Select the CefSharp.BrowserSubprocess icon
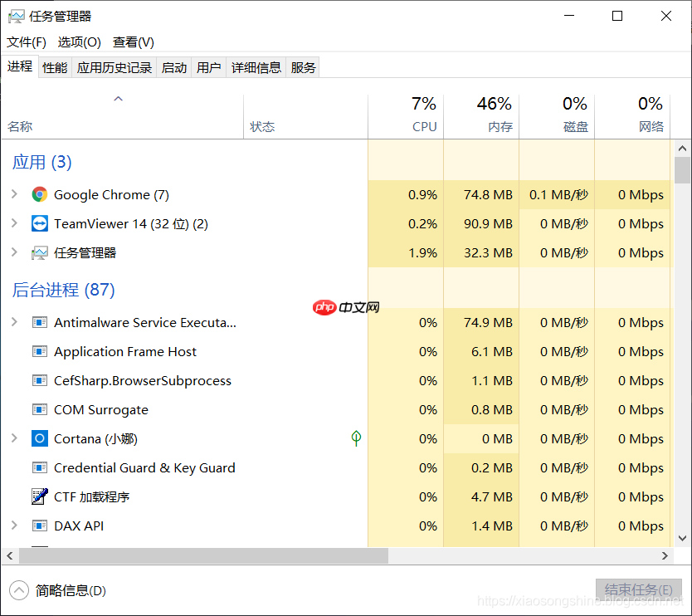The height and width of the screenshot is (616, 692). click(x=39, y=380)
